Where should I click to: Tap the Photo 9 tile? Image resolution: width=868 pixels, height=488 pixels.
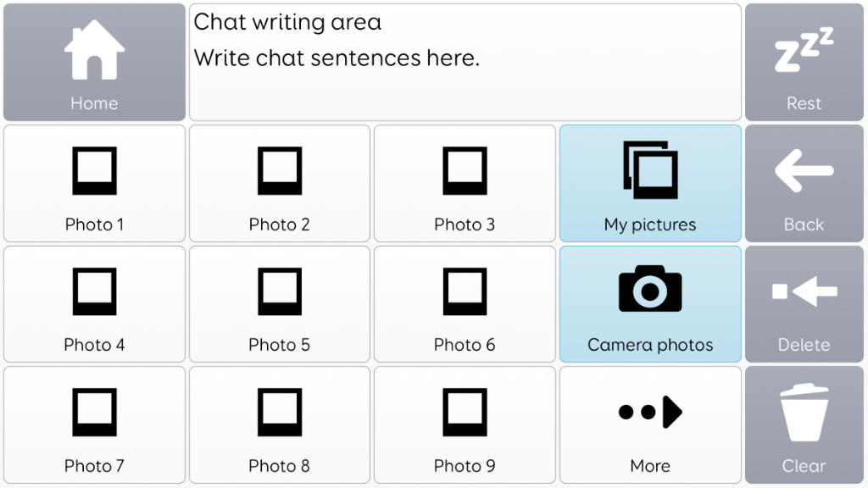point(465,425)
